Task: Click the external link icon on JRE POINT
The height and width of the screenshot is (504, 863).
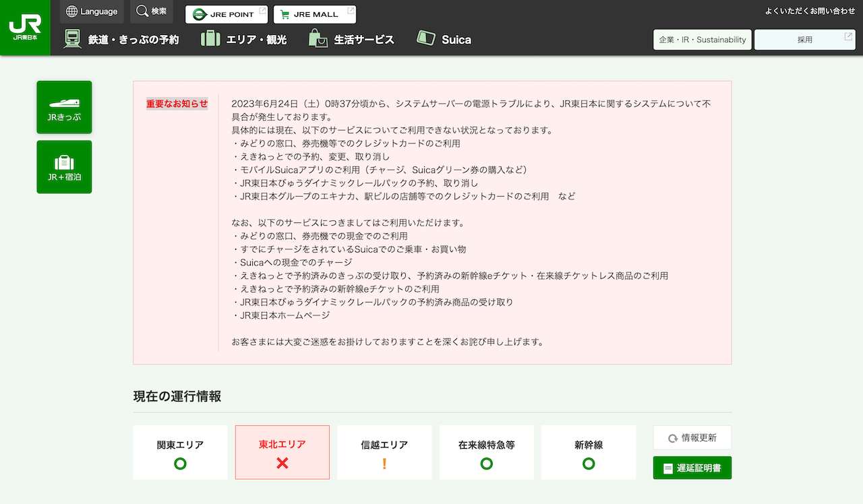Action: [x=262, y=11]
